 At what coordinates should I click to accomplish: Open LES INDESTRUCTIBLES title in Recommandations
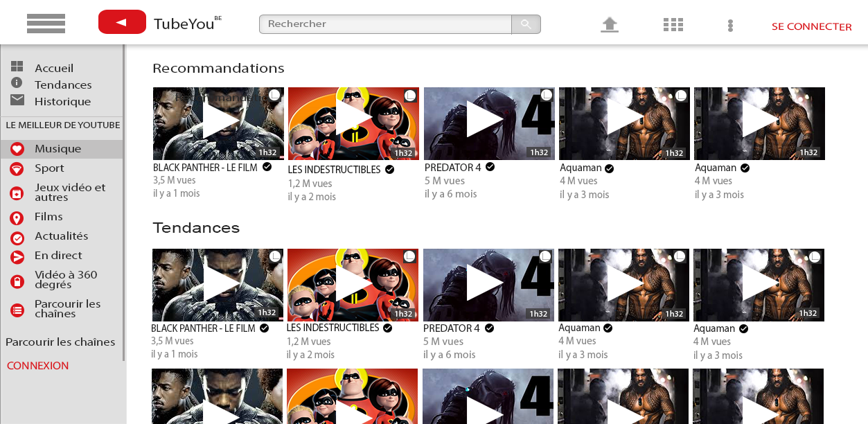click(335, 170)
